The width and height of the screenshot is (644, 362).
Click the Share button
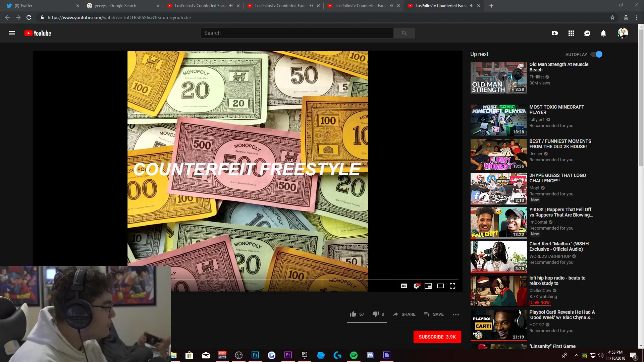click(x=404, y=314)
